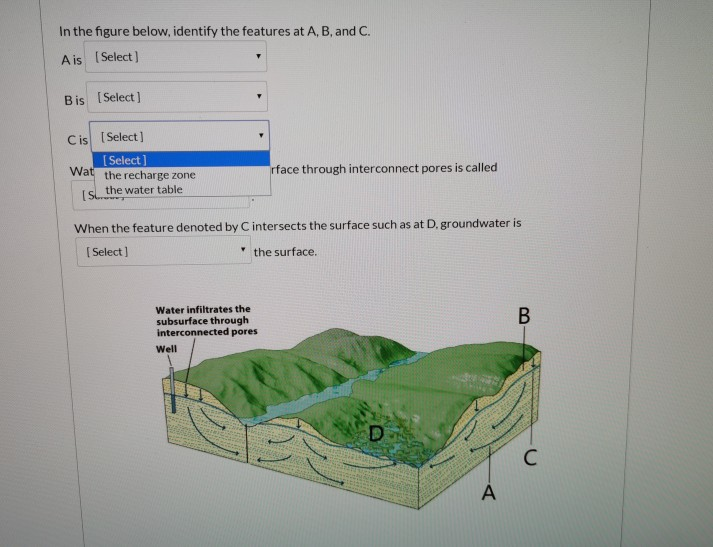
Task: Open the 'B is' select dropdown
Action: click(x=177, y=97)
